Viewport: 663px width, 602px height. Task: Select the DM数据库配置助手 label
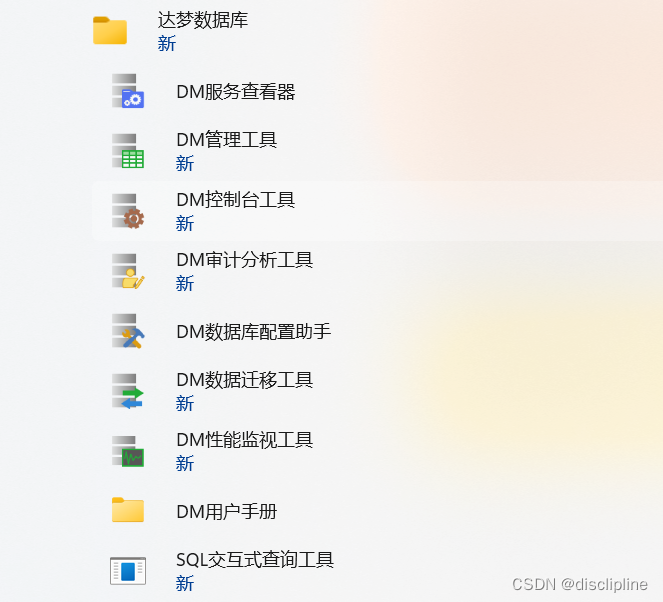[254, 331]
